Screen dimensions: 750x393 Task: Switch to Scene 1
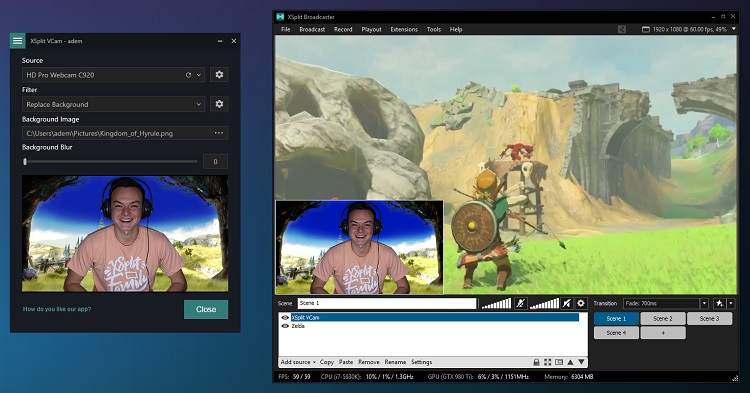[x=616, y=318]
